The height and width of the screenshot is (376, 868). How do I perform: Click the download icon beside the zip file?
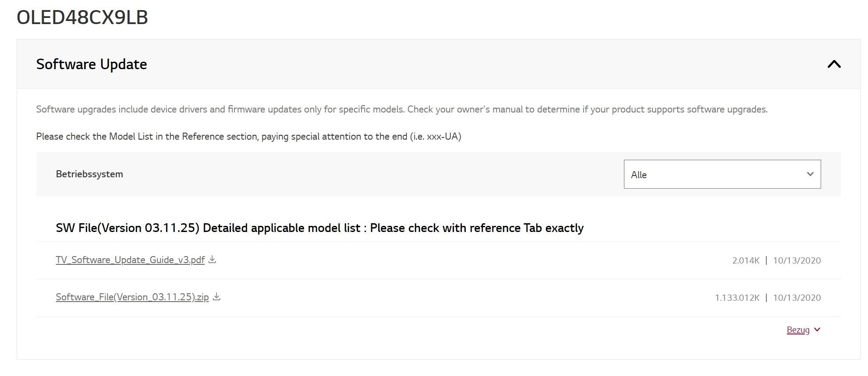point(216,297)
